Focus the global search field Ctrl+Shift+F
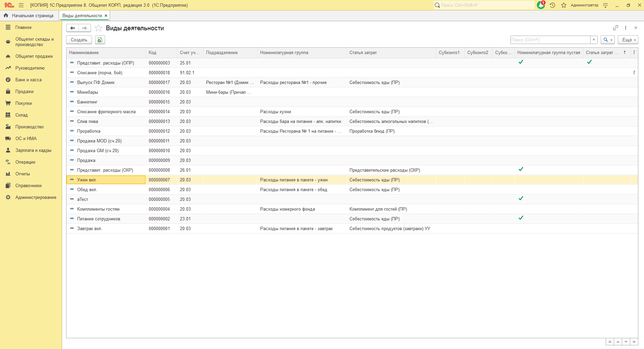Screen dimensions: 644x349 pos(484,5)
